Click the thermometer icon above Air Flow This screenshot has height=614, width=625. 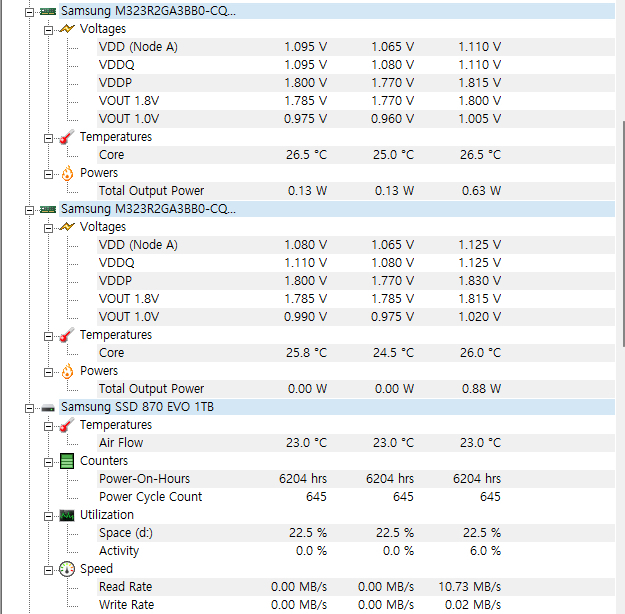(67, 425)
